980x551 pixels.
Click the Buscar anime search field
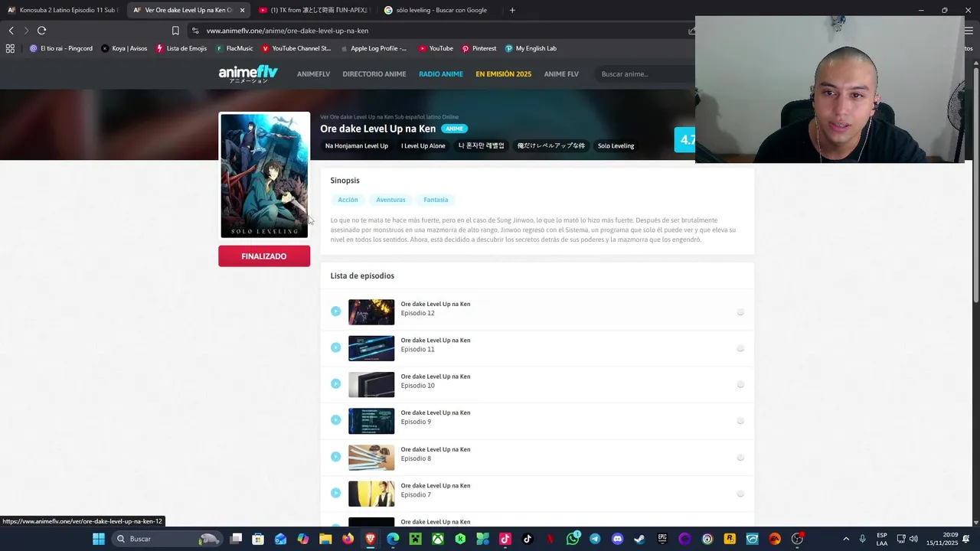643,74
